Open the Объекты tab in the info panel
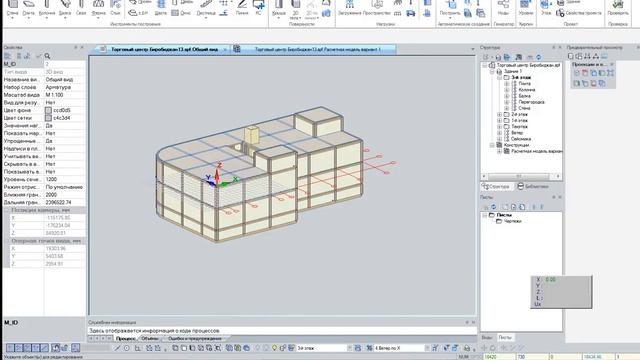The image size is (640, 360). pyautogui.click(x=150, y=339)
